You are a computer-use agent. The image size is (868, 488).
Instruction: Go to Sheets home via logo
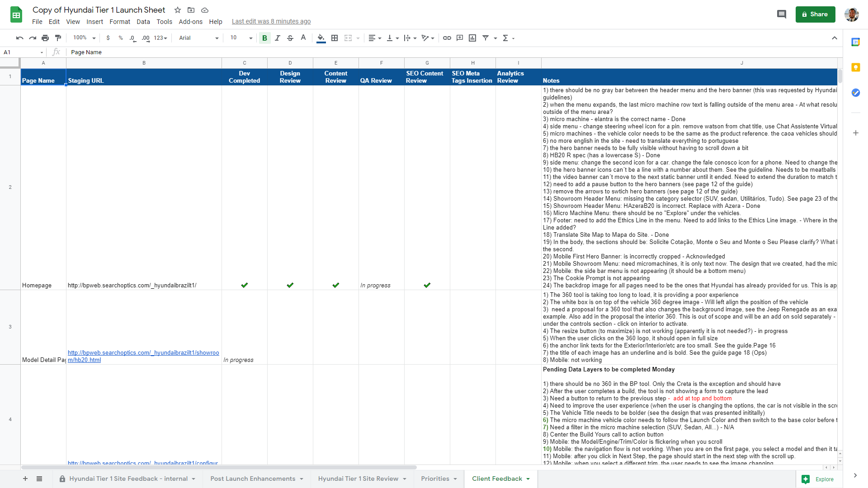(16, 15)
